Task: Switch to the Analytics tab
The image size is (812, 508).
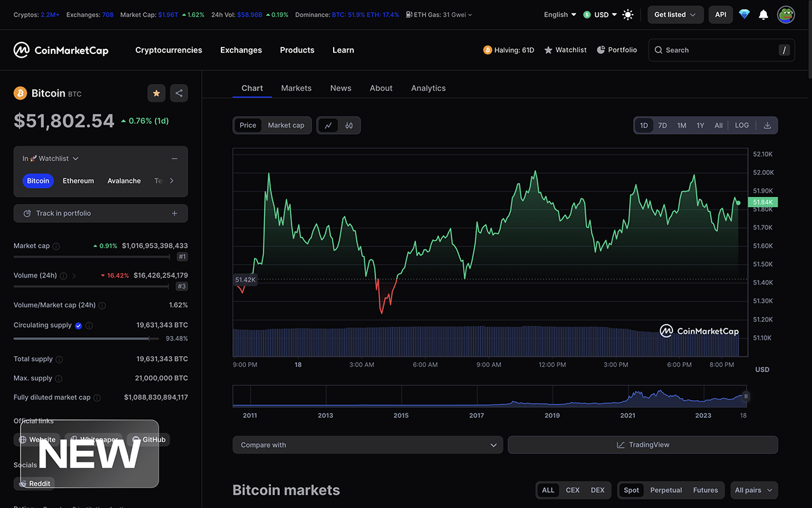Action: pos(428,88)
